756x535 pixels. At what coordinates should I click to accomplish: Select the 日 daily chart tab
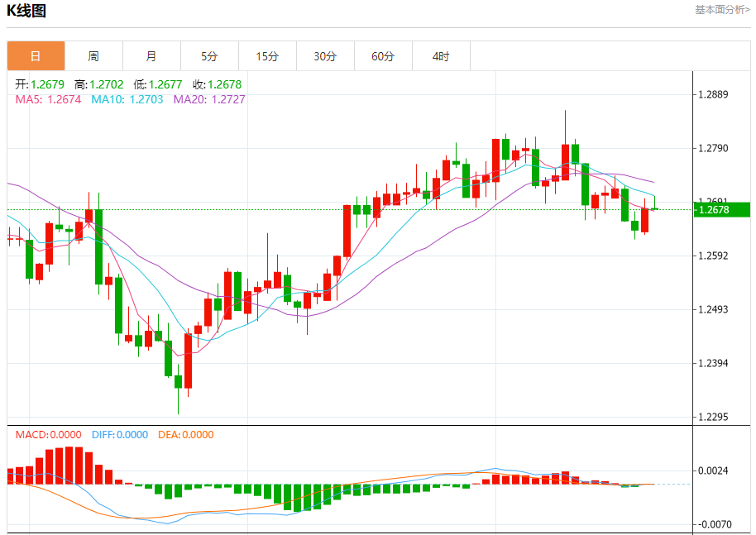pos(36,56)
